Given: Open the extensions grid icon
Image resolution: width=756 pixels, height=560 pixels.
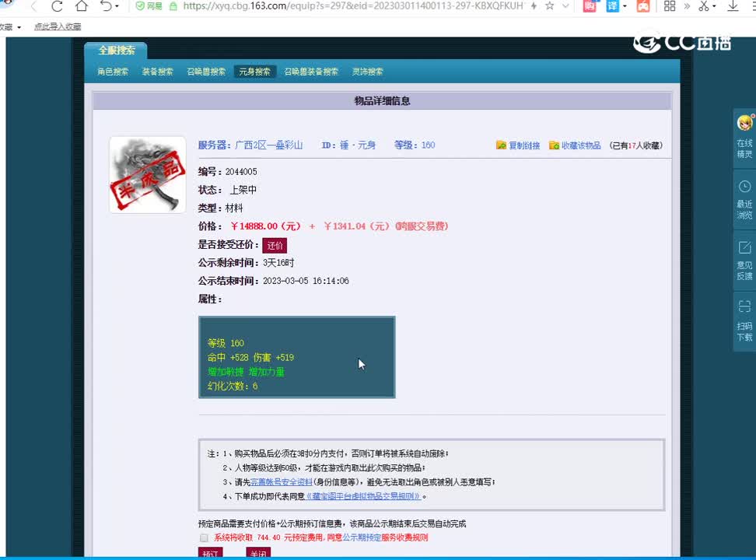Looking at the screenshot, I should click(x=670, y=6).
